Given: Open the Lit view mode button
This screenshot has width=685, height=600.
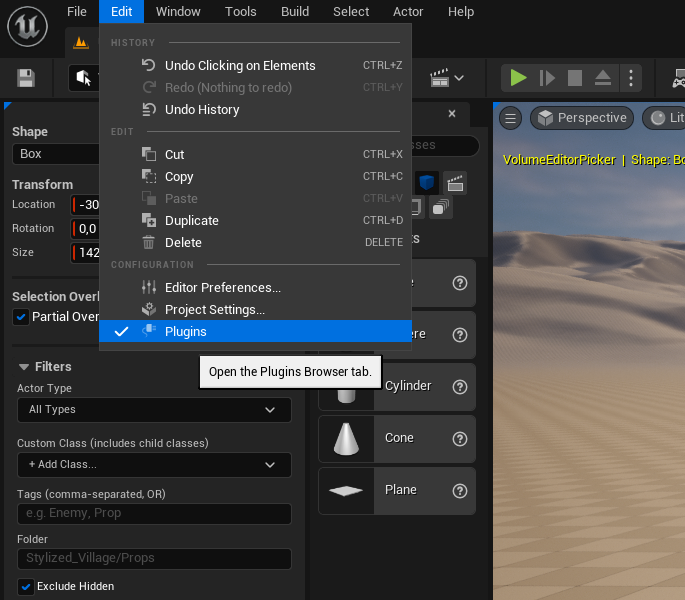Looking at the screenshot, I should (665, 118).
